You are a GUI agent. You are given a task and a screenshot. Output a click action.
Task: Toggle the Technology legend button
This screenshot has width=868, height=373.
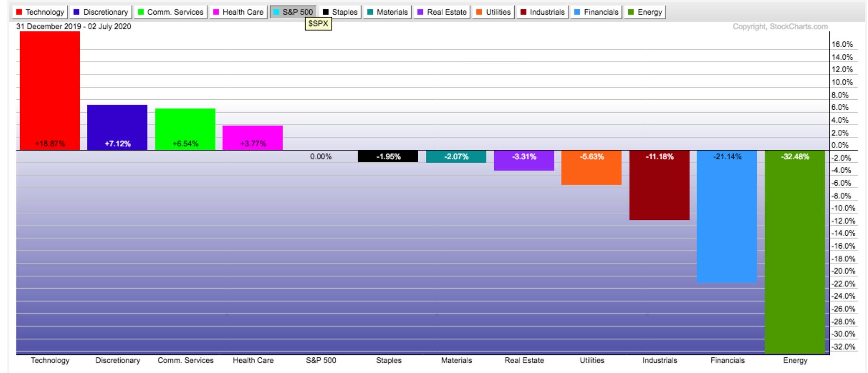40,12
